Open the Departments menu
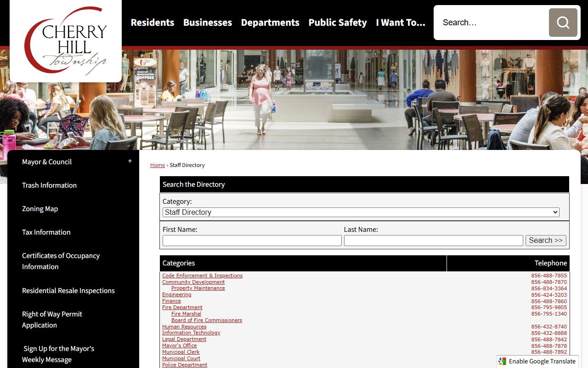This screenshot has height=368, width=588. 270,23
